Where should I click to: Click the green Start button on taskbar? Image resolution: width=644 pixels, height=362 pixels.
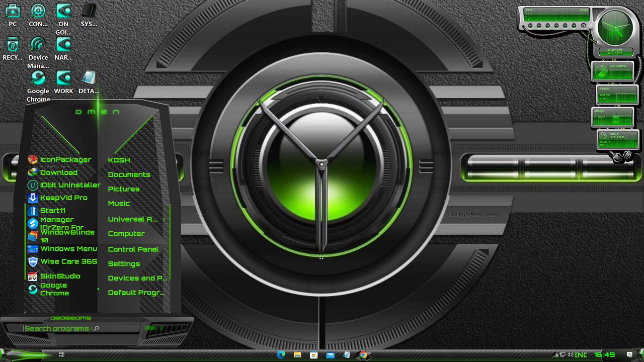click(x=25, y=355)
